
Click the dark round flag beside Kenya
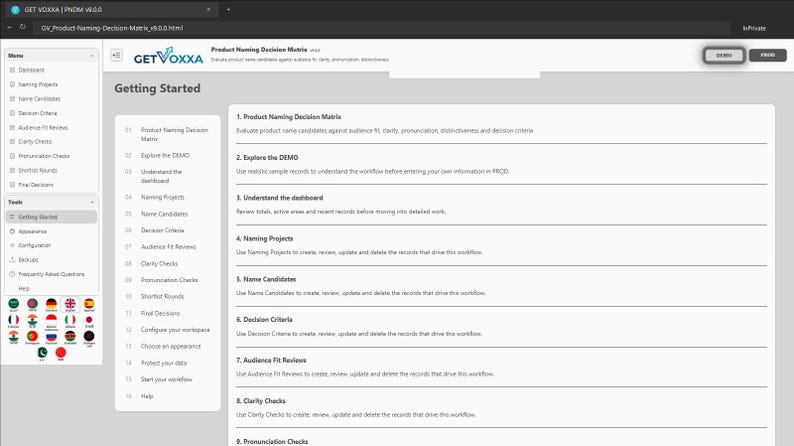coord(89,337)
